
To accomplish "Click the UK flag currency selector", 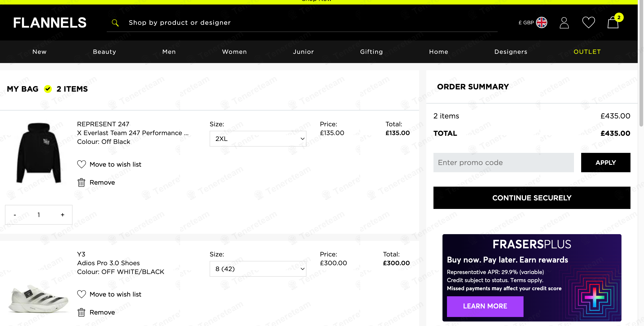I will [x=542, y=23].
